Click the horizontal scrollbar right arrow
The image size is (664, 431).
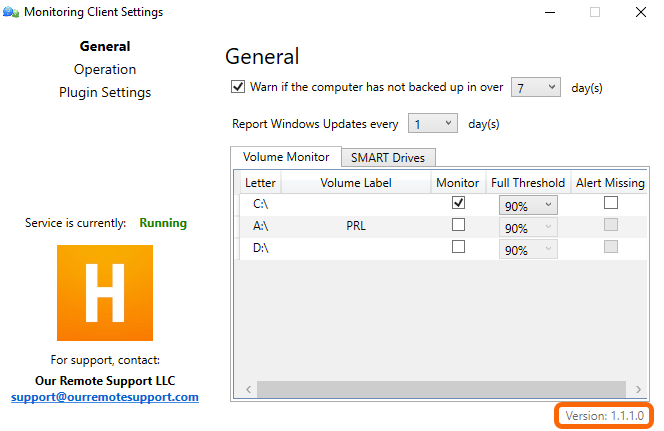[638, 389]
